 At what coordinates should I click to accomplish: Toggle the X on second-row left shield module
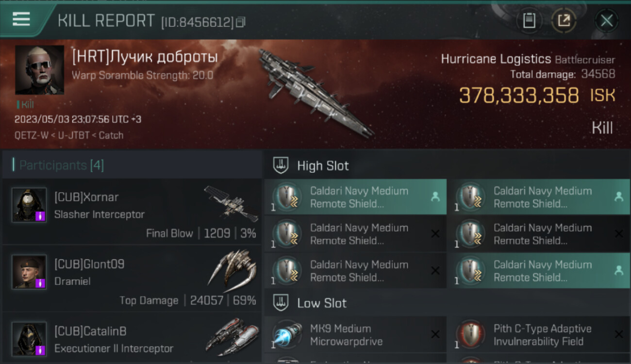[435, 234]
